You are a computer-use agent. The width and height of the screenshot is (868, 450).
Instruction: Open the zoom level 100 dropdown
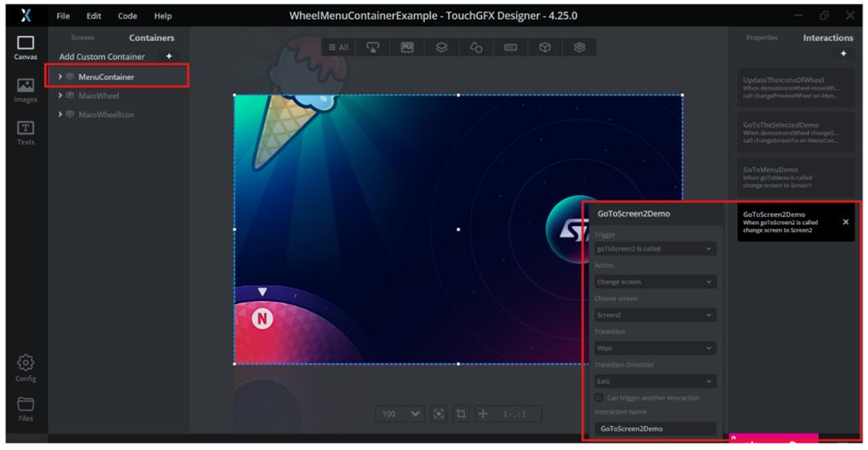pos(401,413)
